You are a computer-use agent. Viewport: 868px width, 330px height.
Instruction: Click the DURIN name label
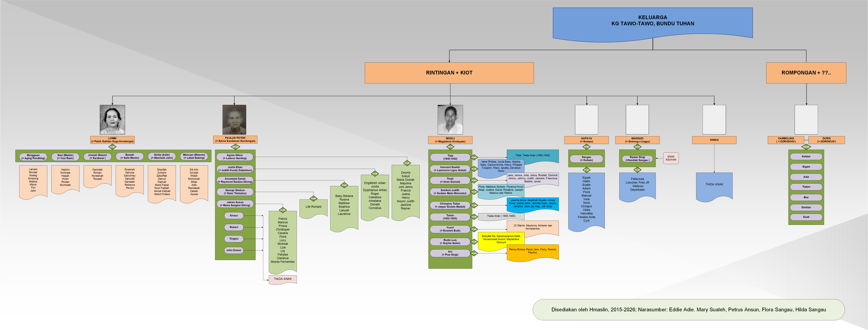coord(827,140)
